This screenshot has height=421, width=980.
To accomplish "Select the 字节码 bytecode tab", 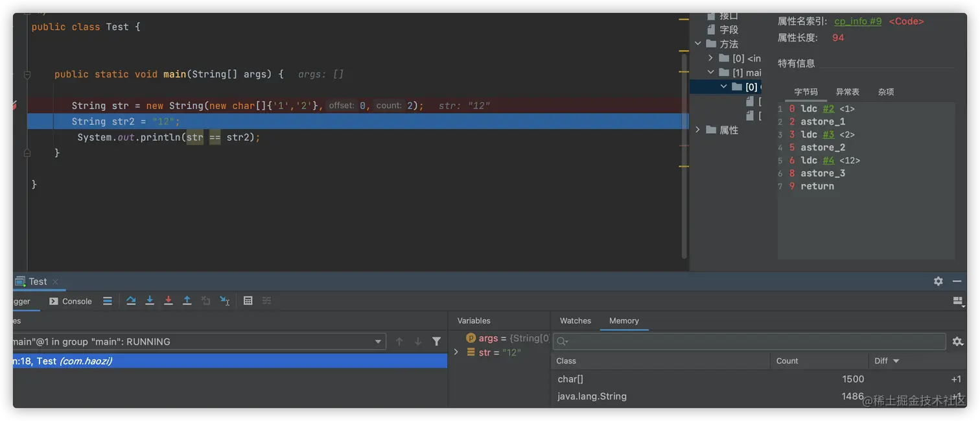I will (x=806, y=92).
